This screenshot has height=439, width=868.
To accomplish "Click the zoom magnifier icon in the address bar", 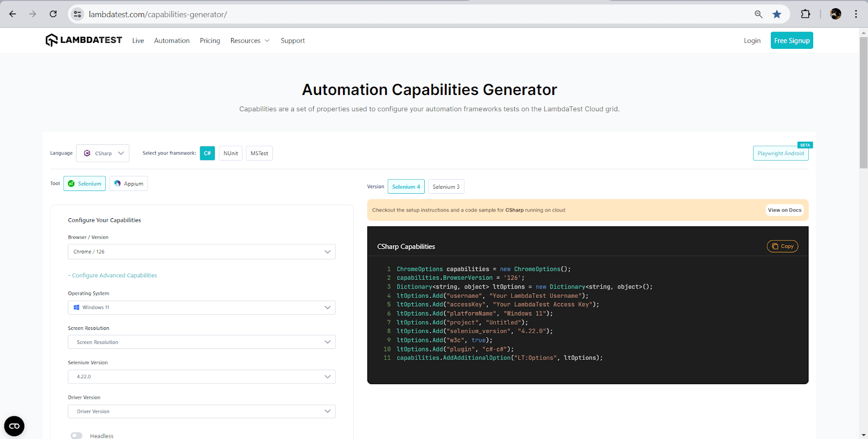I will pos(758,14).
